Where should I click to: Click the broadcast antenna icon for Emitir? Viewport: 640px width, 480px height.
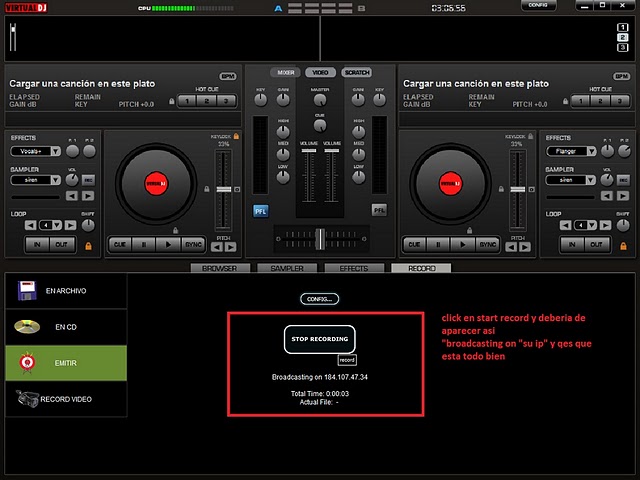point(27,362)
